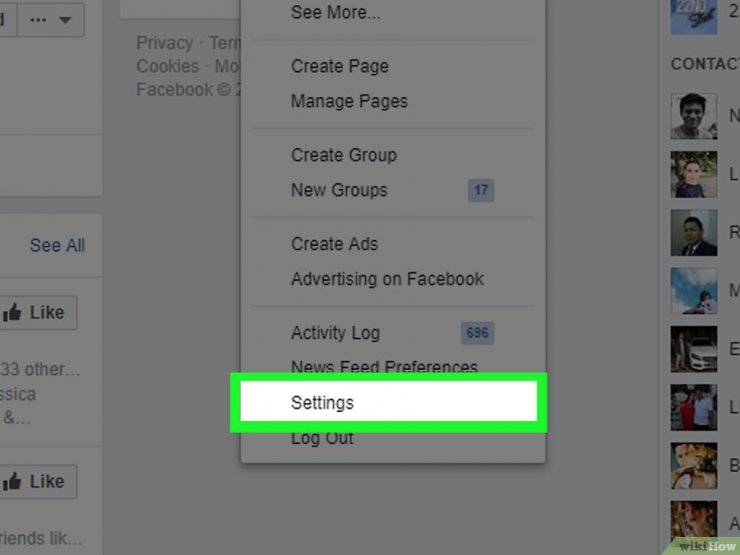The image size is (740, 555).
Task: Open Advertising on Facebook entry
Action: [387, 279]
